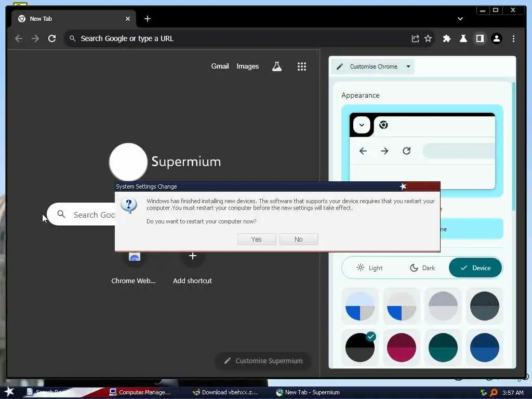Image resolution: width=532 pixels, height=399 pixels.
Task: Choose the blue and beige grey color swatch
Action: [x=402, y=306]
